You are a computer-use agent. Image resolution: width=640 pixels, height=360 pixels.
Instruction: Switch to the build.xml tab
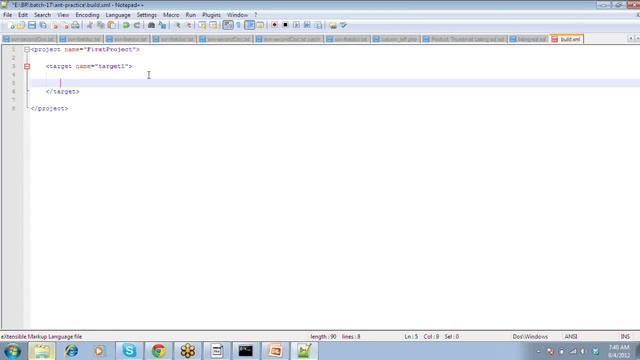click(567, 39)
